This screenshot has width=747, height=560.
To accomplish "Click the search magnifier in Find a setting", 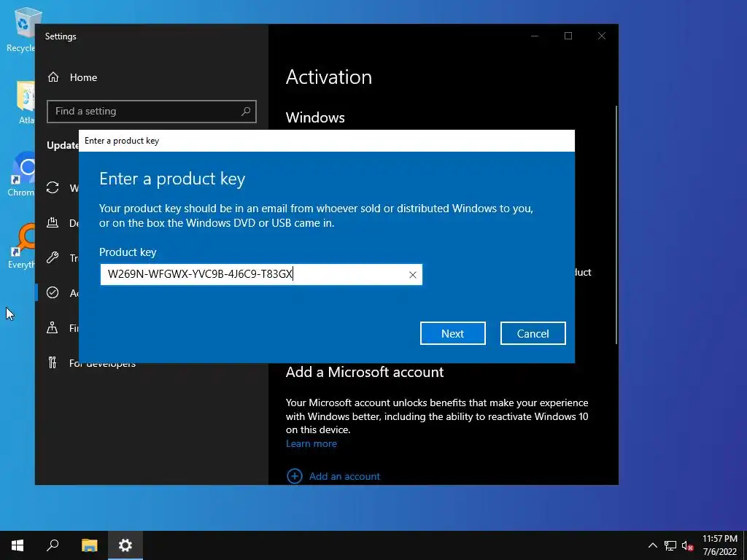I will click(x=246, y=112).
